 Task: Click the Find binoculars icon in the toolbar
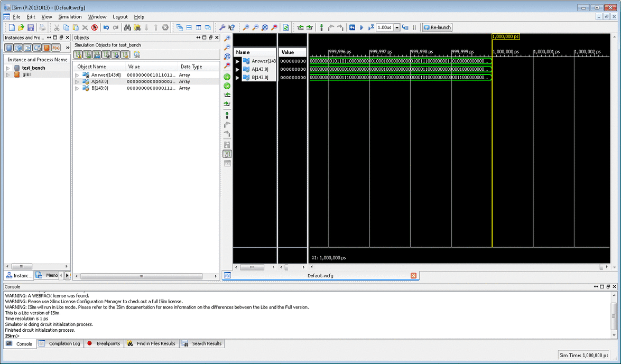pyautogui.click(x=127, y=27)
